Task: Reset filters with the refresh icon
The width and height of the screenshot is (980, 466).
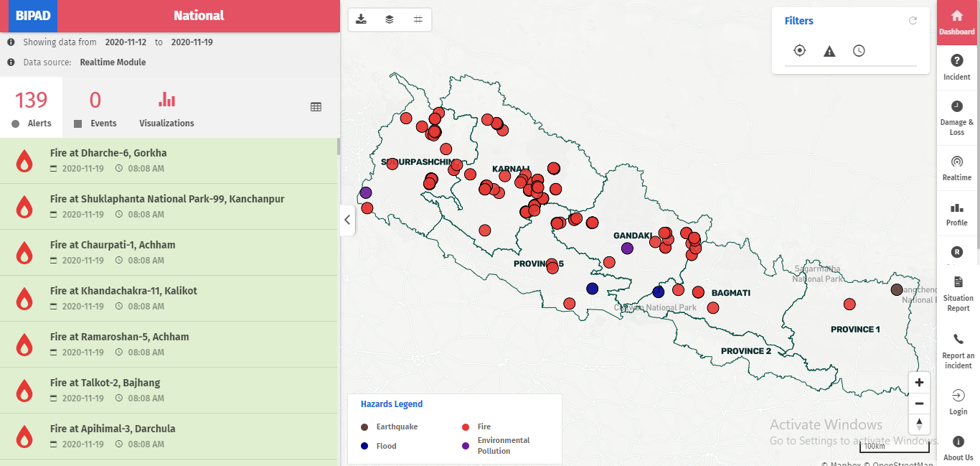Action: (913, 21)
